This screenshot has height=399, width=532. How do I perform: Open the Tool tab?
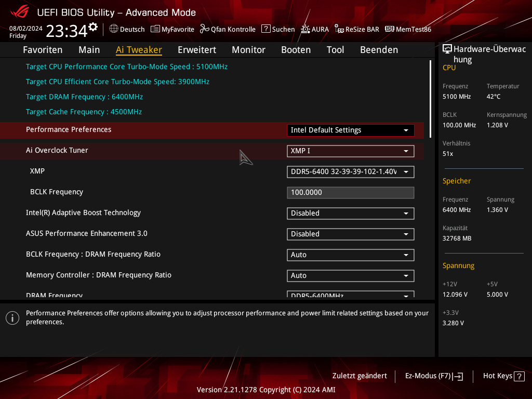click(335, 50)
